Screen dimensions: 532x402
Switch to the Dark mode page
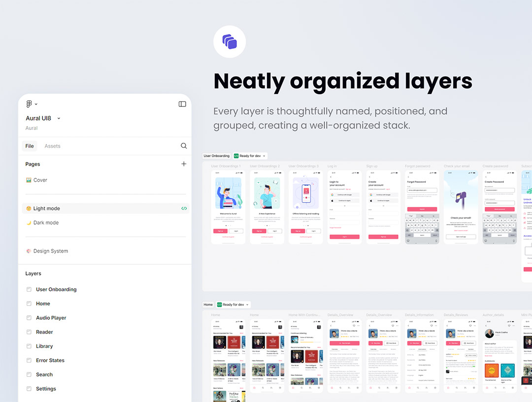45,223
